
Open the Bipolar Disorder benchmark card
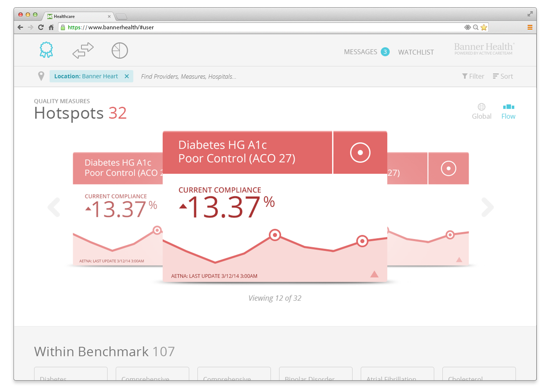pyautogui.click(x=316, y=374)
